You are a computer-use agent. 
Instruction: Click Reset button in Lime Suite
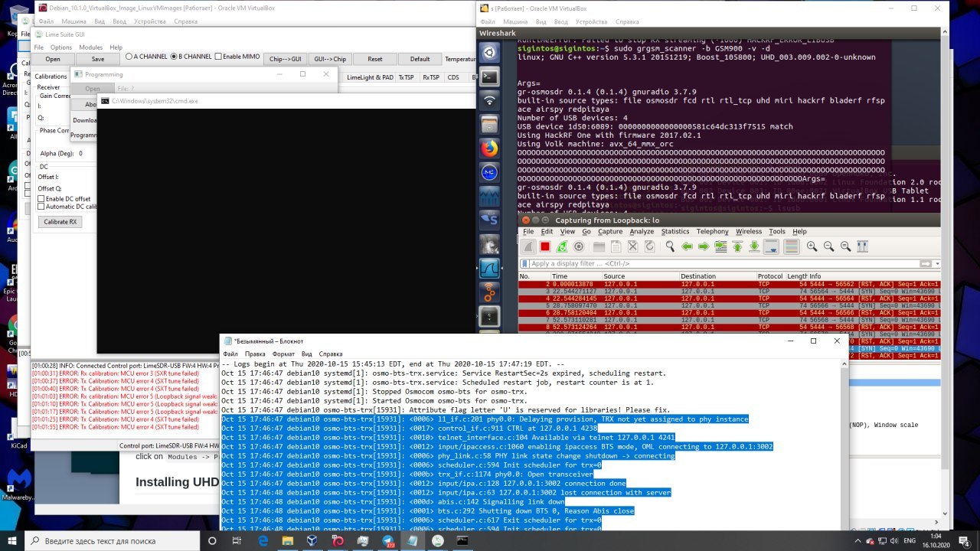(x=374, y=59)
